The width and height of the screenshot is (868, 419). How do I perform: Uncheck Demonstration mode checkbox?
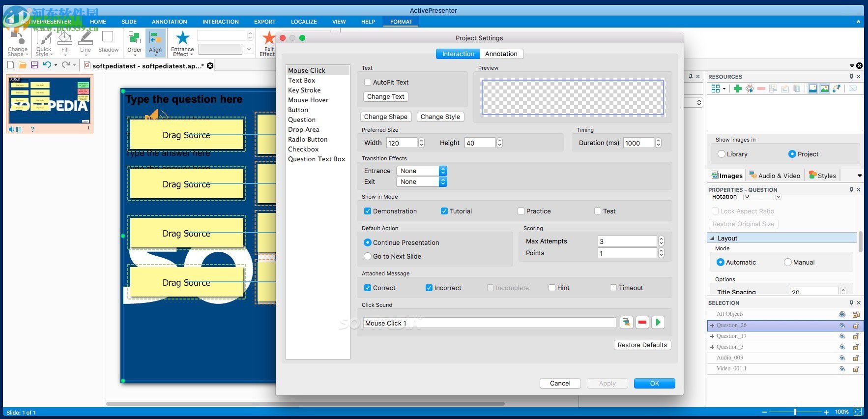pos(368,211)
